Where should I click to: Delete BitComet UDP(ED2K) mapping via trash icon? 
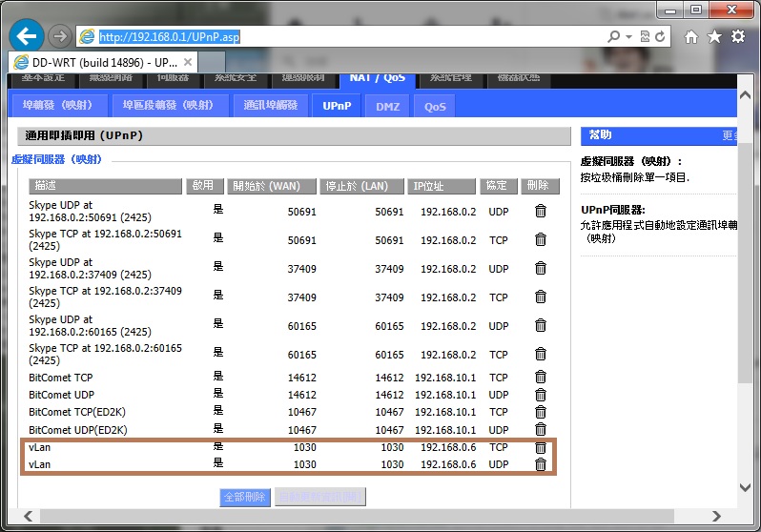click(541, 430)
